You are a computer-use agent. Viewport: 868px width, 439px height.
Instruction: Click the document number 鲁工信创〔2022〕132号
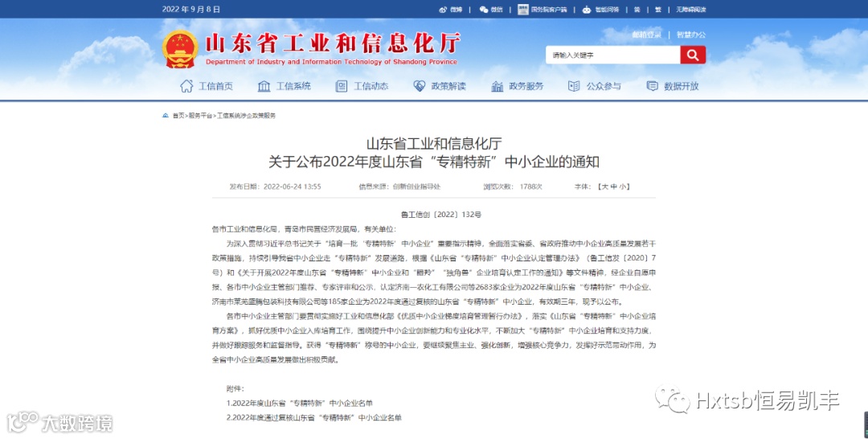click(x=441, y=214)
